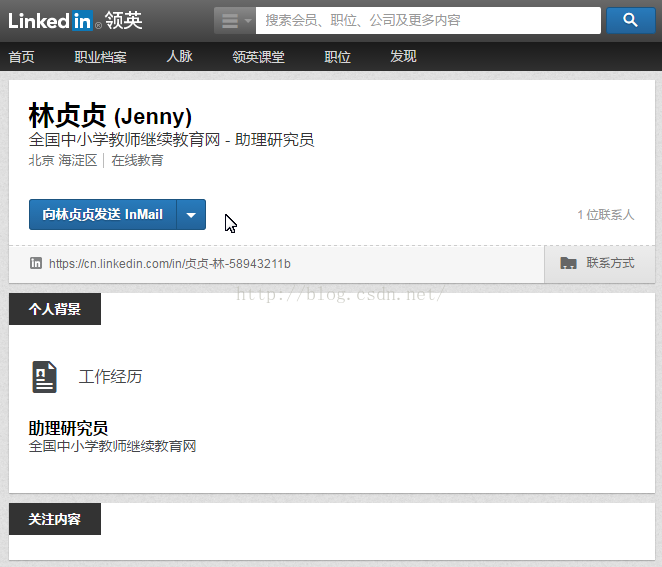This screenshot has width=662, height=567.
Task: Open company 全国中小学教师继续教育网 under work experience
Action: (x=112, y=446)
